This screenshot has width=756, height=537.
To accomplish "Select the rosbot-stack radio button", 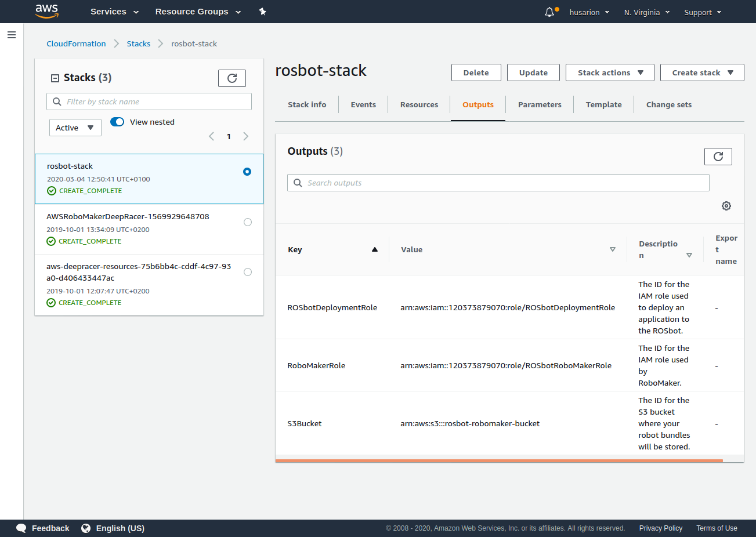I will coord(247,172).
